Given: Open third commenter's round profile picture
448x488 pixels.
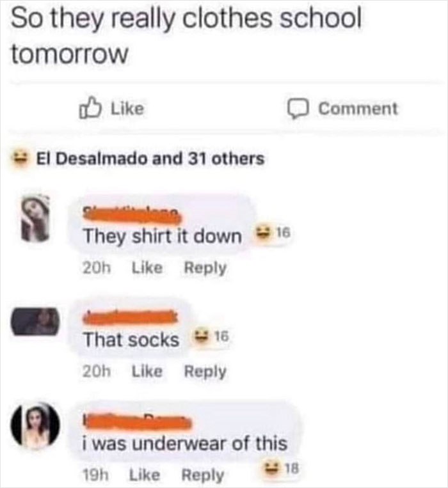Looking at the screenshot, I should pos(35,426).
